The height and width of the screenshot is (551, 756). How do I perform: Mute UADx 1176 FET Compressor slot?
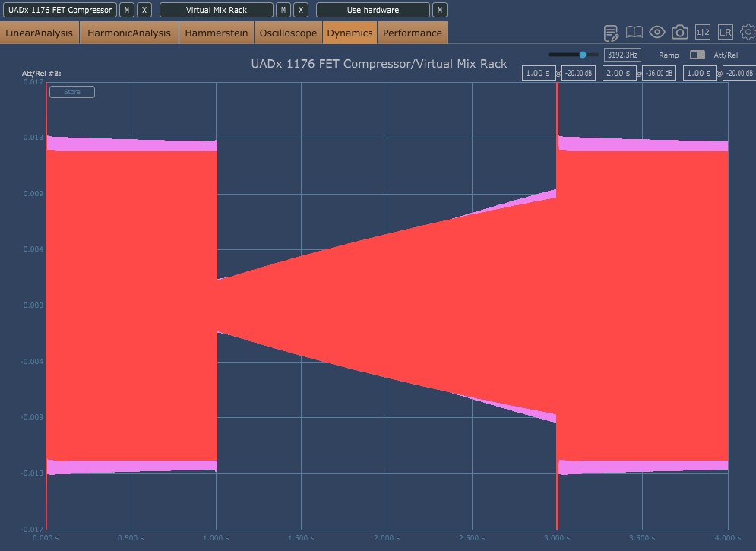pyautogui.click(x=127, y=10)
